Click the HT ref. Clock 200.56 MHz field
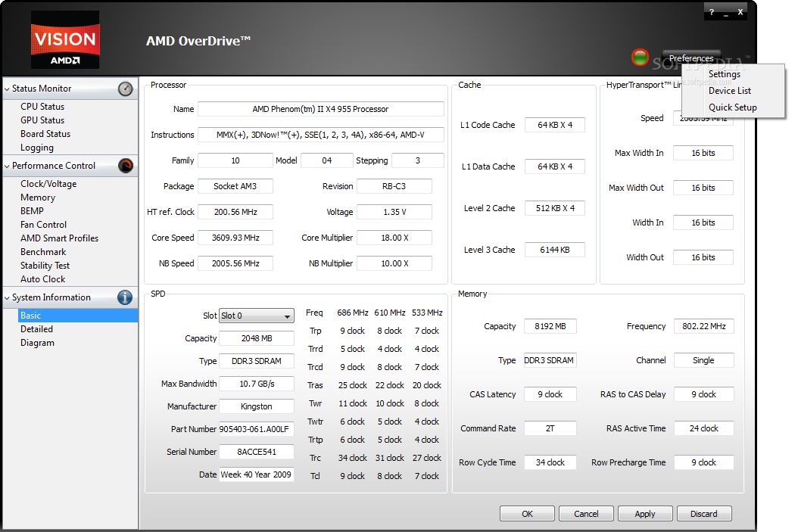Screen dimensions: 798x532 [235, 212]
